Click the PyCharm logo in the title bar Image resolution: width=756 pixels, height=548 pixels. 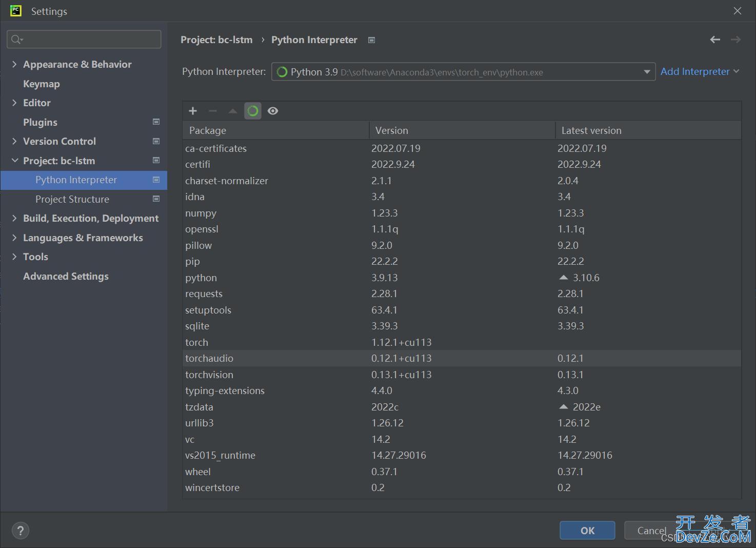16,11
